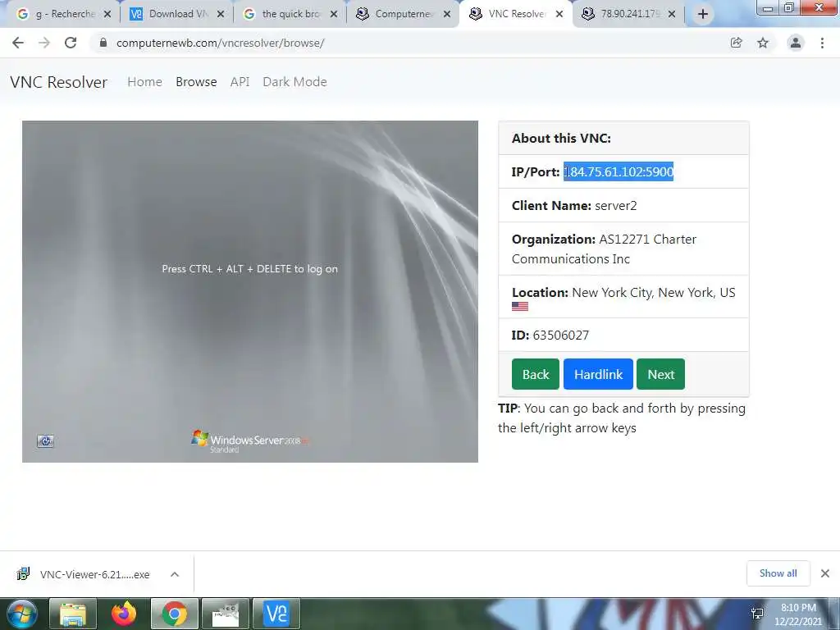Select the VNC Resolver tab
The image size is (840, 630).
tap(509, 14)
